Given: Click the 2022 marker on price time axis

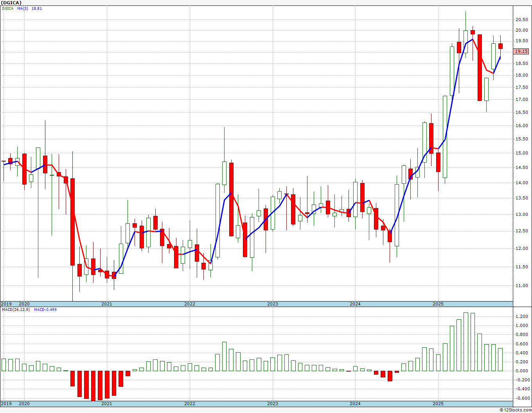Looking at the screenshot, I should point(190,304).
